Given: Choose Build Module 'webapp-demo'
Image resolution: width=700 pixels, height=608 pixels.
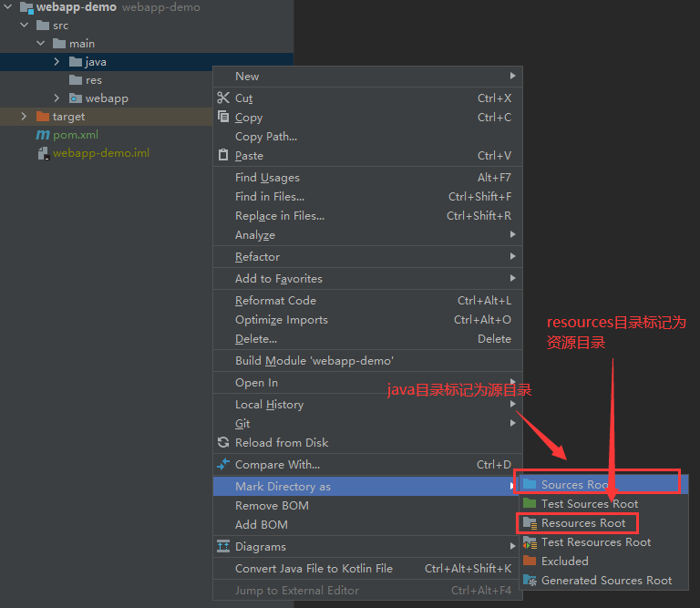Looking at the screenshot, I should point(368,361).
